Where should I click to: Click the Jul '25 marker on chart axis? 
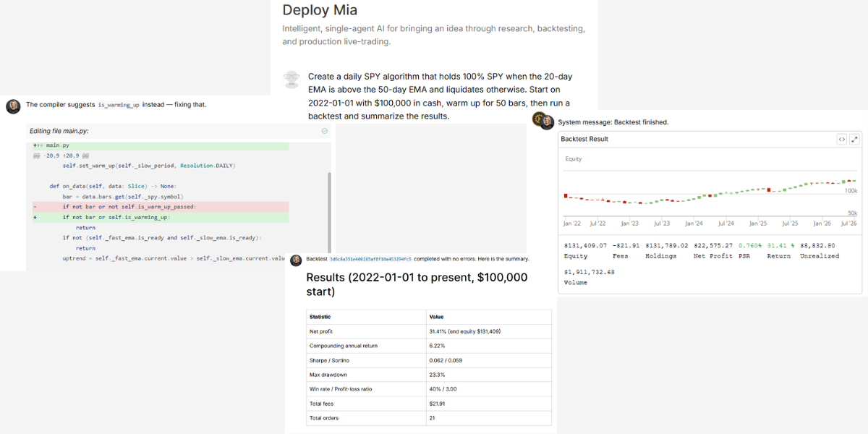click(789, 224)
